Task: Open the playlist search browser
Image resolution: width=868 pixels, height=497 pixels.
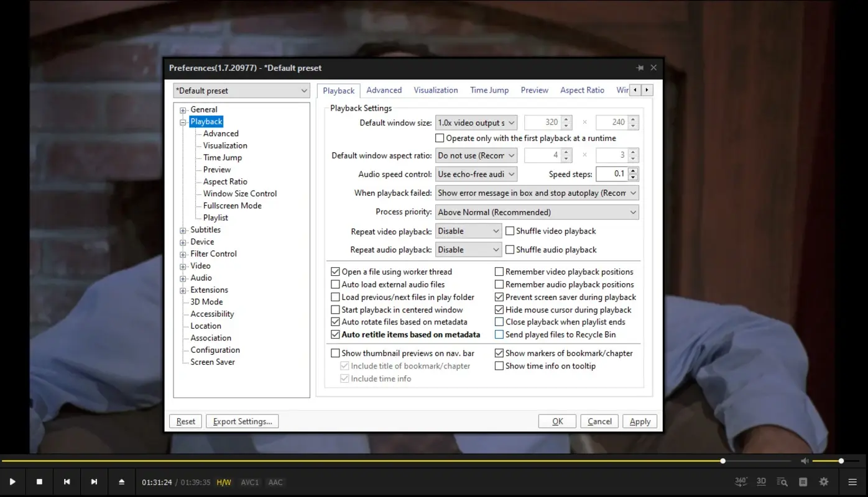Action: click(x=782, y=481)
